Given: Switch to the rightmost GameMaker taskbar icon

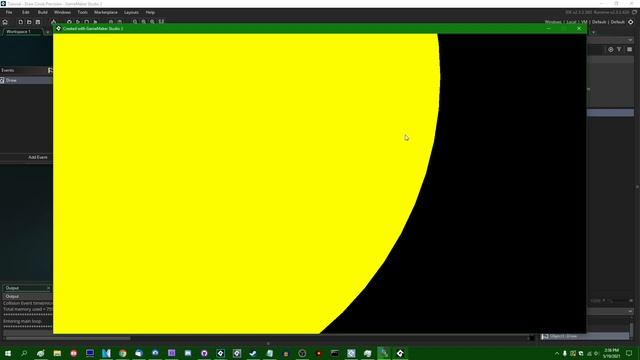Looking at the screenshot, I should pos(400,353).
